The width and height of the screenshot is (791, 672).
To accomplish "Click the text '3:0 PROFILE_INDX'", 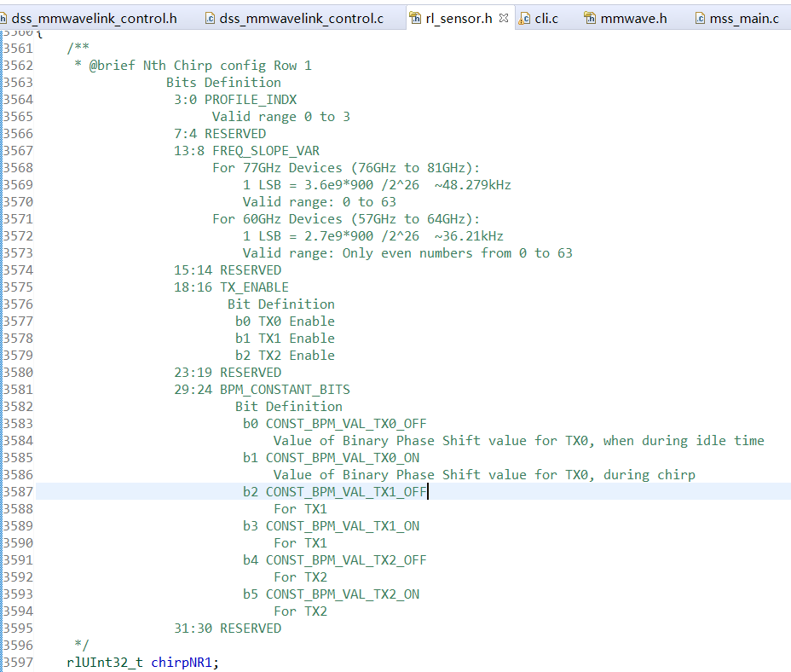I will (x=235, y=100).
